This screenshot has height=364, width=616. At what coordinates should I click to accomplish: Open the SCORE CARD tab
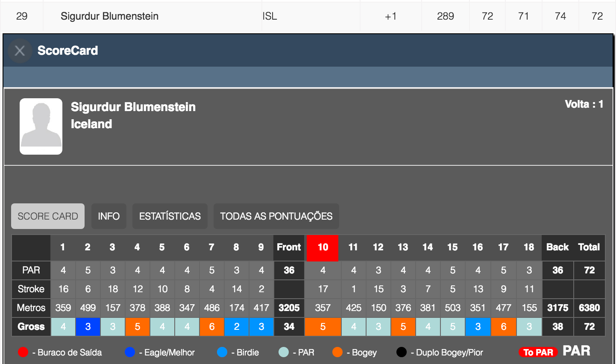48,216
